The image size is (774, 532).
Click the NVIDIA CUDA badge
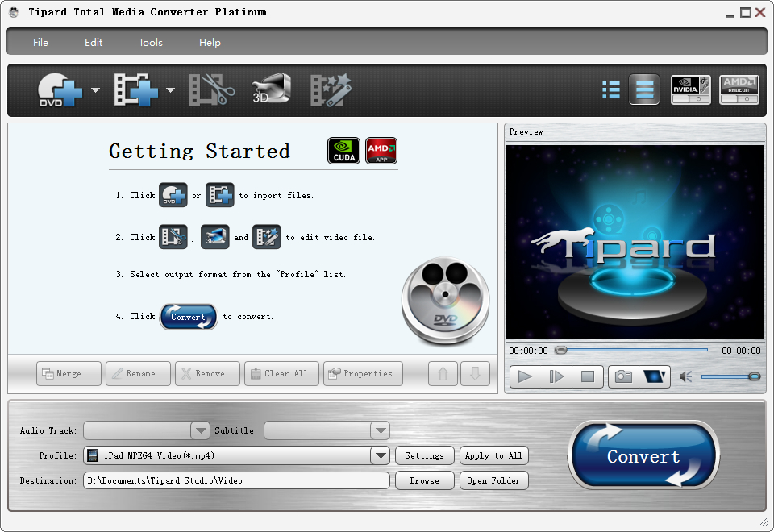[344, 151]
